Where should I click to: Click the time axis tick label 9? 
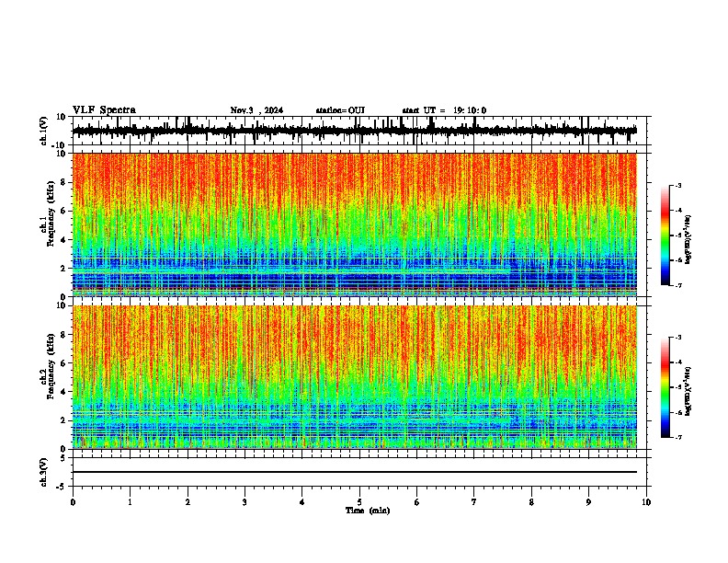(x=588, y=502)
